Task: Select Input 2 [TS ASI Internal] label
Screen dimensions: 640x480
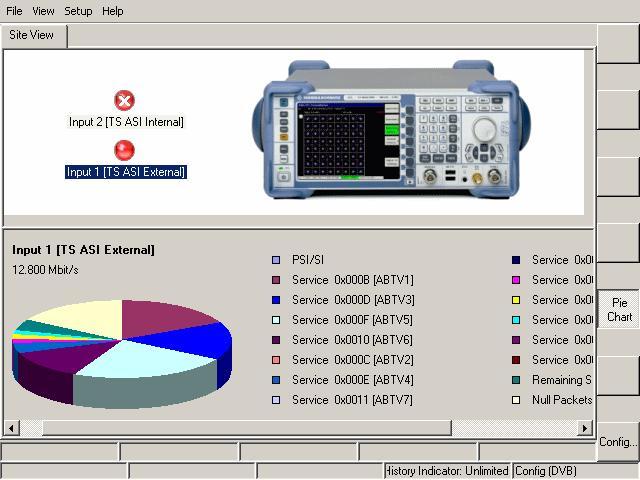Action: tap(126, 122)
